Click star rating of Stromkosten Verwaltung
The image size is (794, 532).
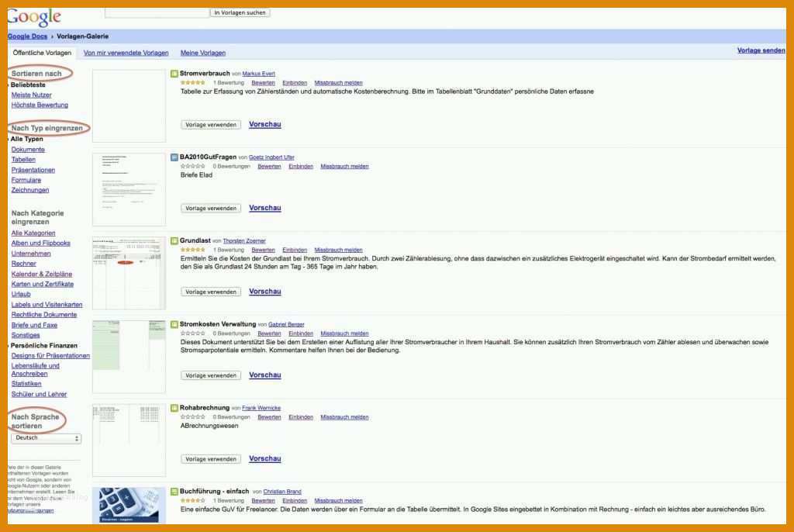193,333
